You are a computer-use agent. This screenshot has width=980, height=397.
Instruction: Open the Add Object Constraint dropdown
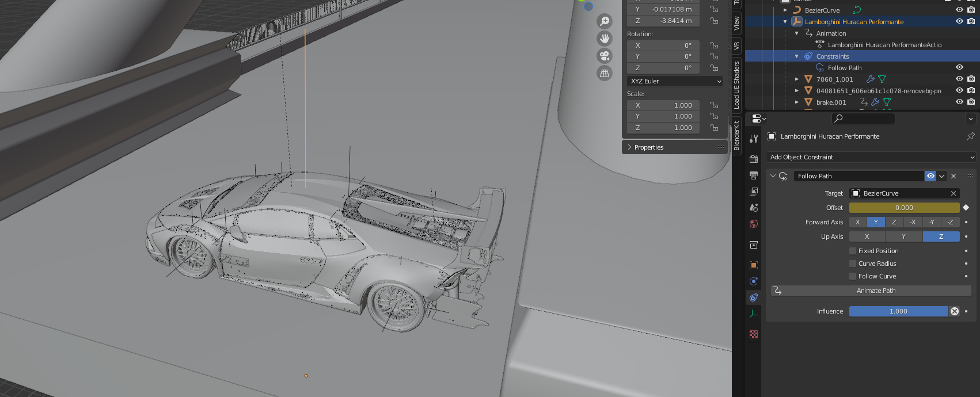coord(871,157)
